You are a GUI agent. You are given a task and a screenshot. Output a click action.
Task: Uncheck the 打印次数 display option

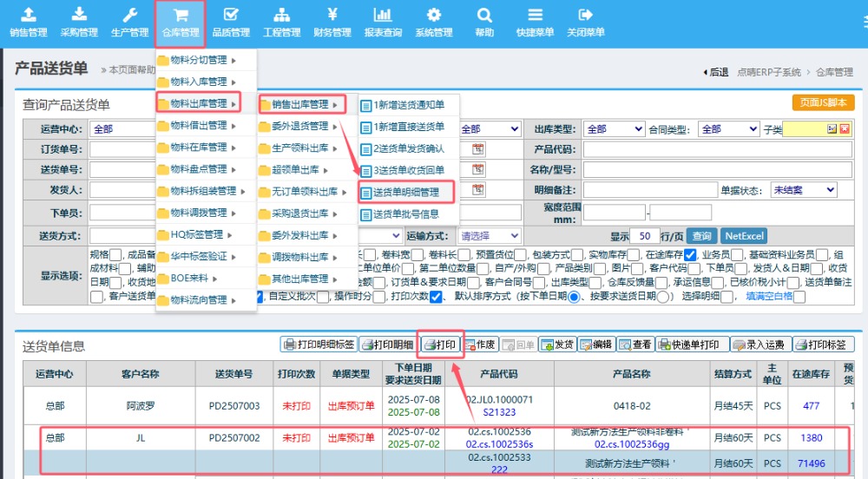(437, 297)
